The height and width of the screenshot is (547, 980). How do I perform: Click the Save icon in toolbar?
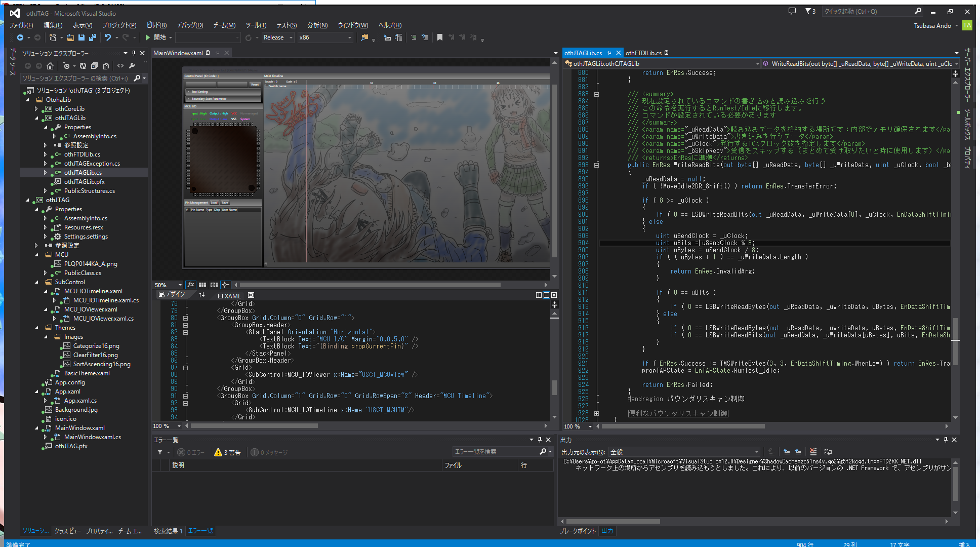(81, 37)
